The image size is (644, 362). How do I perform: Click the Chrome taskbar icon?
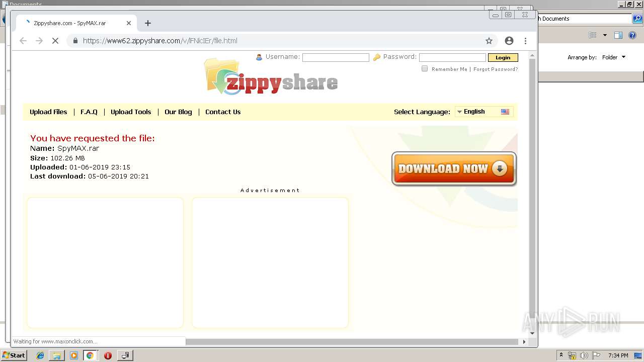(x=90, y=355)
